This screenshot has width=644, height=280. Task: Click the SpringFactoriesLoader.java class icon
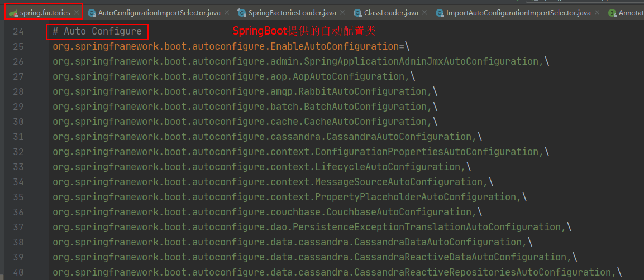coord(241,13)
